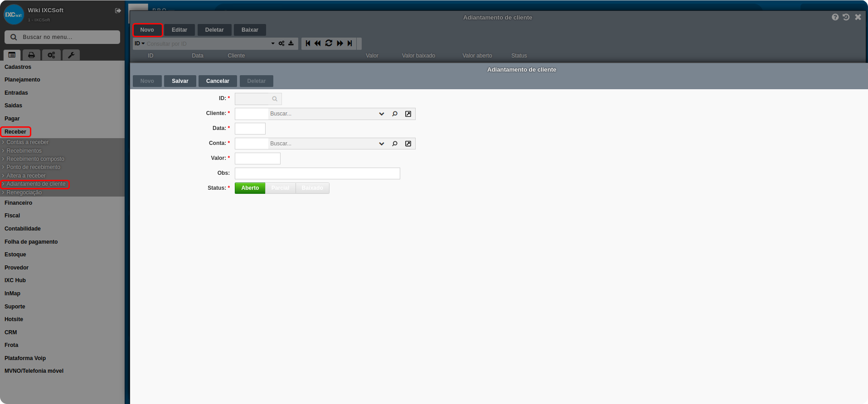Expand the Consultar por ID options arrow

pyautogui.click(x=273, y=43)
